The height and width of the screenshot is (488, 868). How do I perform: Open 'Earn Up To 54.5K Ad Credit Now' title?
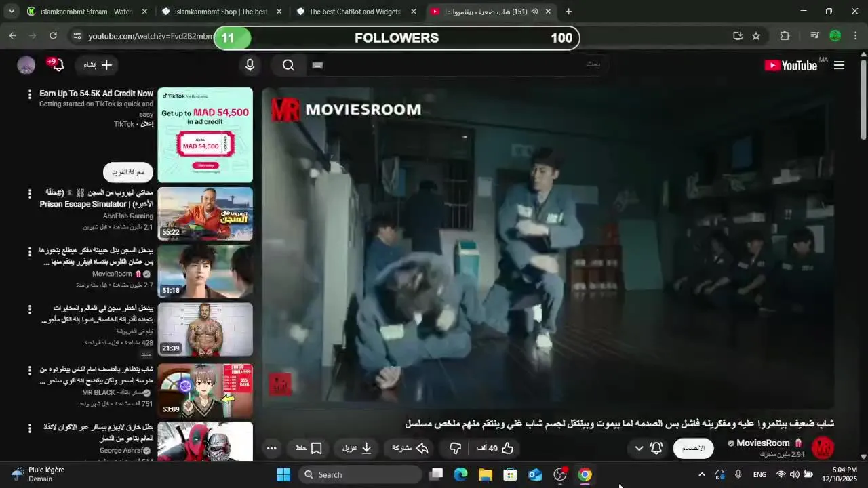coord(96,94)
